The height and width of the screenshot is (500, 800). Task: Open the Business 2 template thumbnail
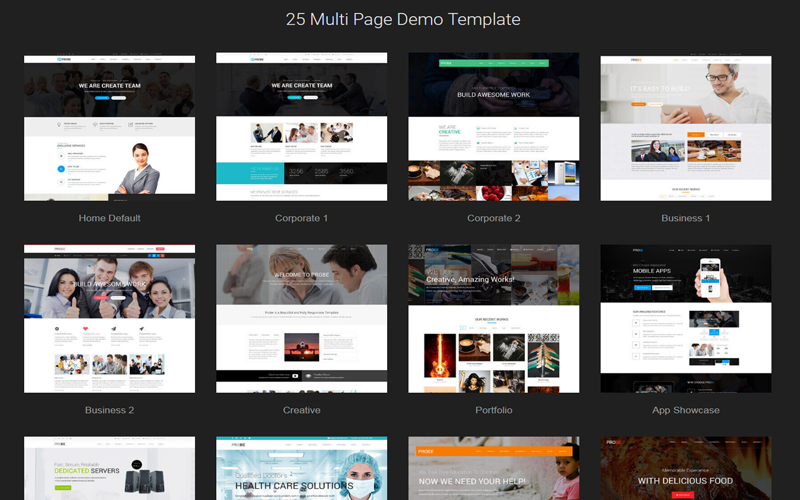[x=109, y=319]
